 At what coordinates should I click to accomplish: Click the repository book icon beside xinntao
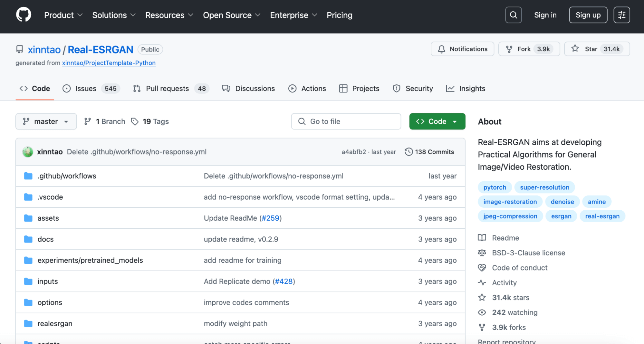[20, 49]
